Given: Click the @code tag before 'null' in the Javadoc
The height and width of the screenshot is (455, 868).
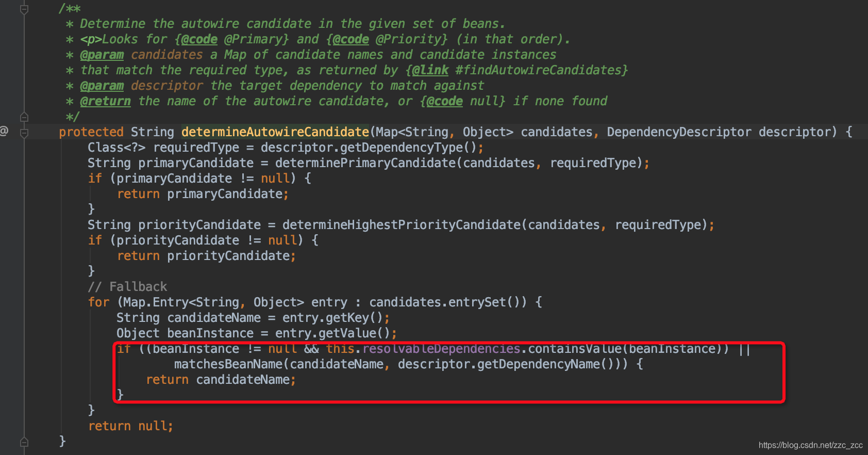Looking at the screenshot, I should click(x=445, y=101).
